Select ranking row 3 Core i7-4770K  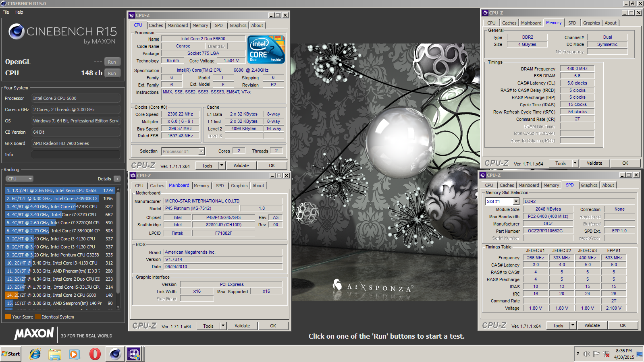(x=60, y=207)
